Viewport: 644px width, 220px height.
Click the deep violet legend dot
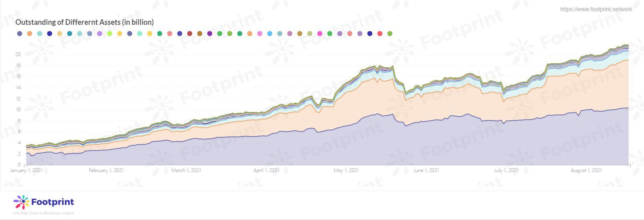click(x=210, y=34)
